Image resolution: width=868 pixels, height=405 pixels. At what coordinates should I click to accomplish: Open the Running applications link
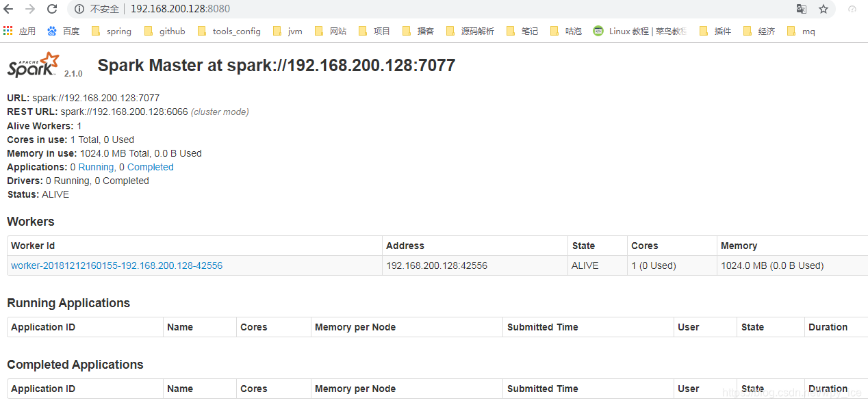(96, 167)
